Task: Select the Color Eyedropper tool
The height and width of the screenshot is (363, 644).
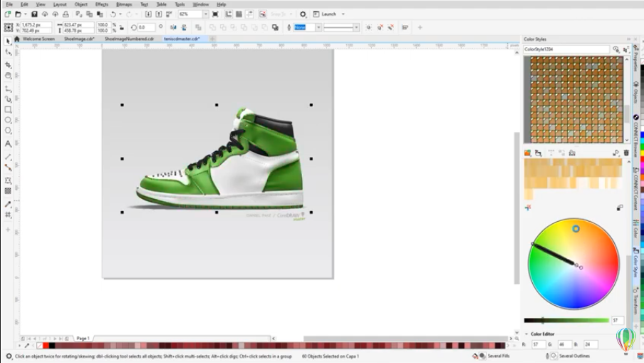Action: (x=8, y=204)
